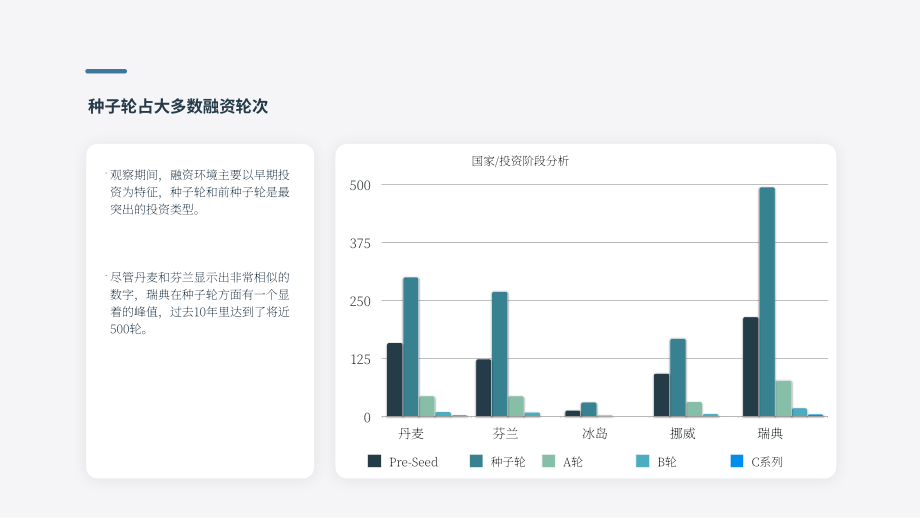Click the paragraph starting 尽管丹麦和芬兰
This screenshot has height=518, width=920.
click(x=199, y=303)
